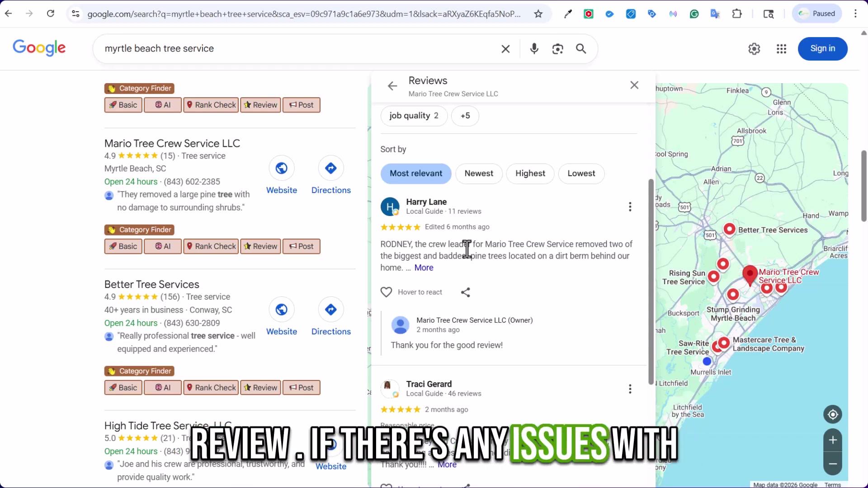This screenshot has height=488, width=868.
Task: Start voice search with the microphone icon
Action: tap(534, 49)
